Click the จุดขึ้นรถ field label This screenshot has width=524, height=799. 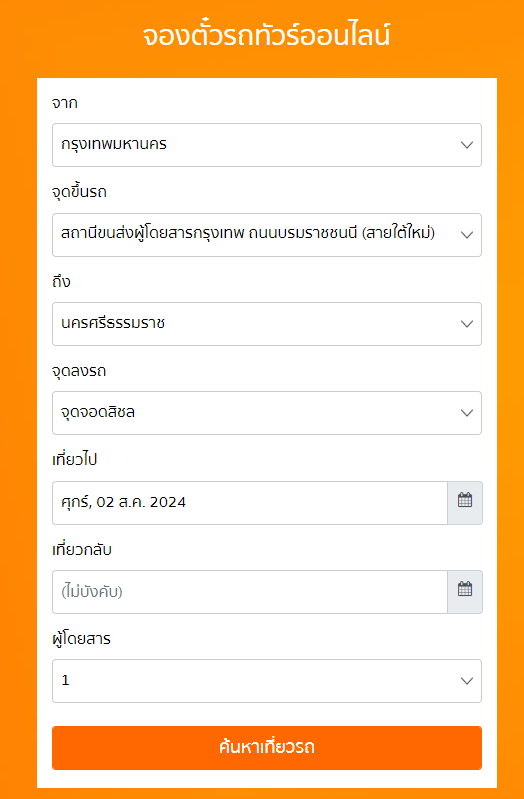[x=80, y=192]
